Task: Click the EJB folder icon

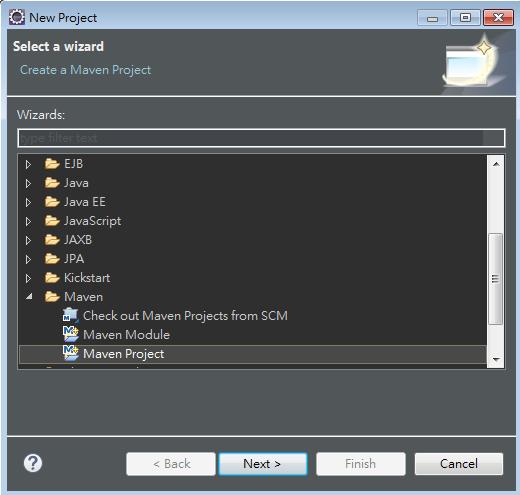Action: tap(52, 164)
